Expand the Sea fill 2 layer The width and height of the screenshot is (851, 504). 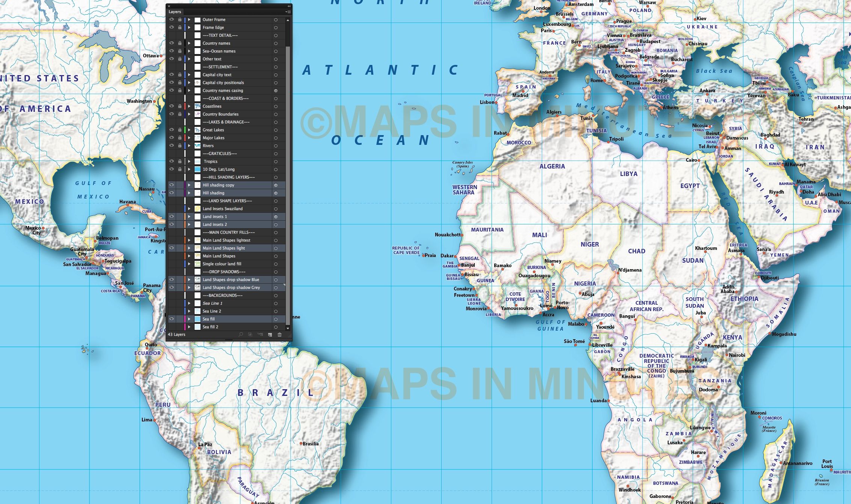[x=189, y=327]
